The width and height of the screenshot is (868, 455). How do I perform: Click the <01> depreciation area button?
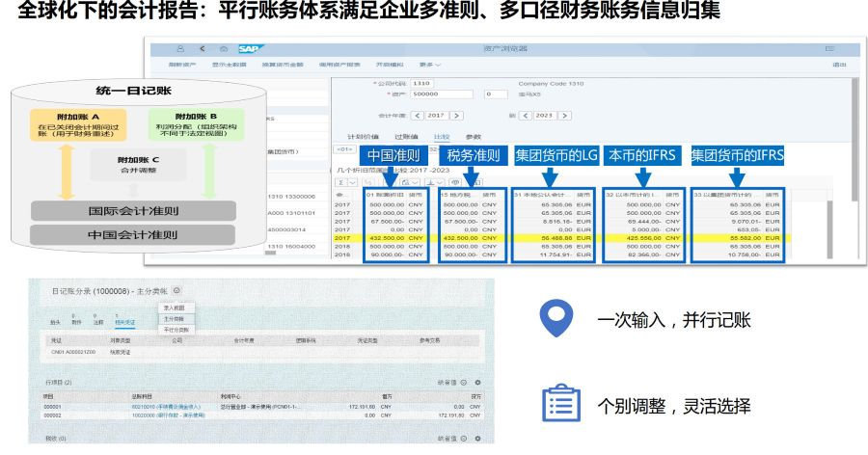[x=344, y=149]
